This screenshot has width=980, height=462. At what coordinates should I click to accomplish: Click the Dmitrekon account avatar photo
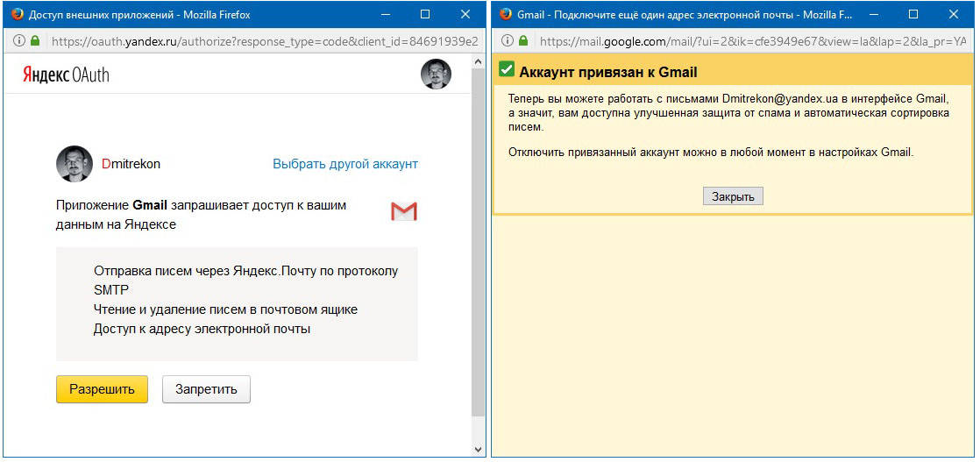pos(75,164)
